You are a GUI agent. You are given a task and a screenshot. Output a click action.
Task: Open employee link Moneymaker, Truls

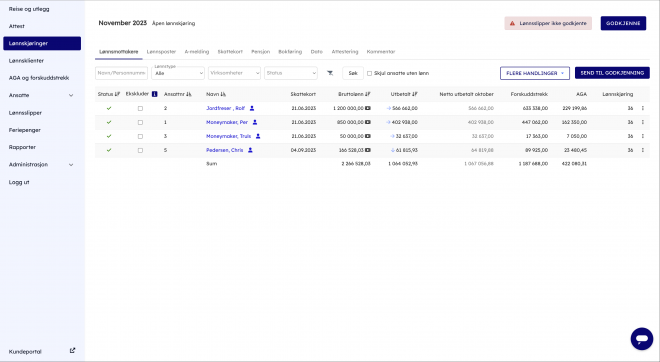pos(229,136)
